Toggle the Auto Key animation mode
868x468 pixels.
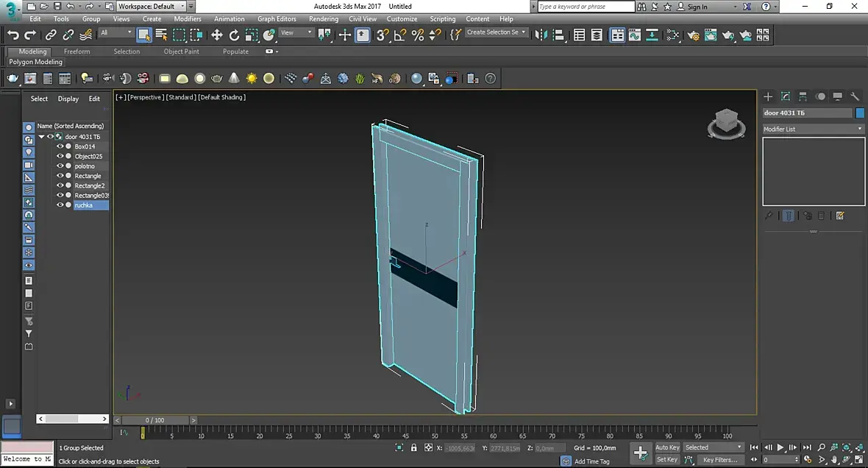pos(666,447)
